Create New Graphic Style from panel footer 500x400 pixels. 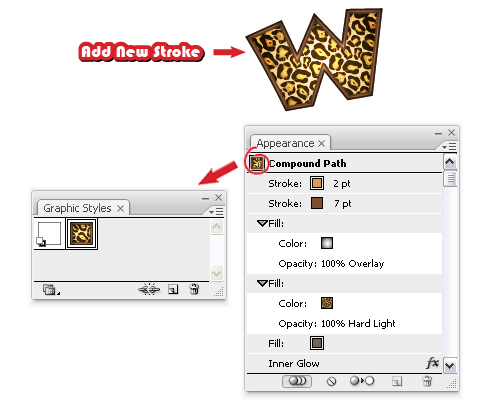[173, 289]
